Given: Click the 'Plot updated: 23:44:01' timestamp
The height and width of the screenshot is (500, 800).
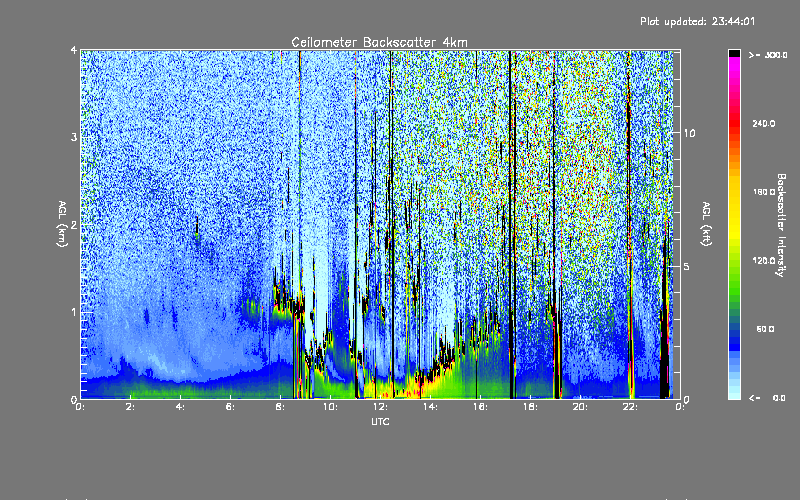Looking at the screenshot, I should click(x=697, y=21).
